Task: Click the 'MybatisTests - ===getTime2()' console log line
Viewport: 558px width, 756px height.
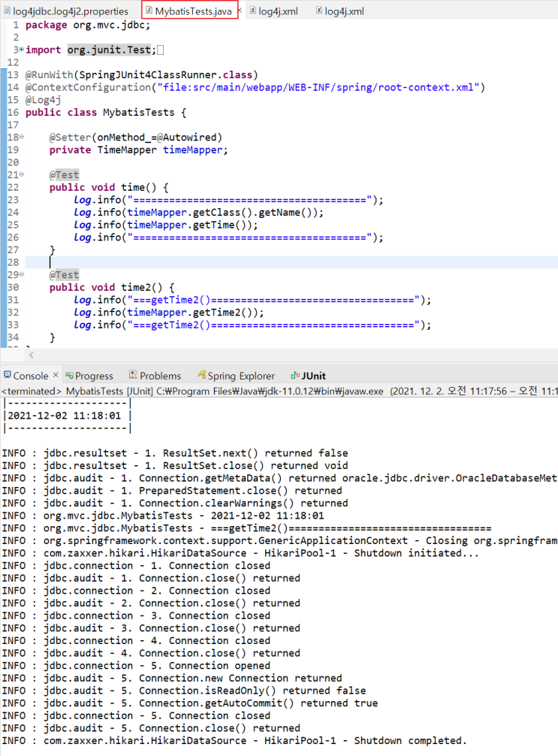Action: pos(247,528)
